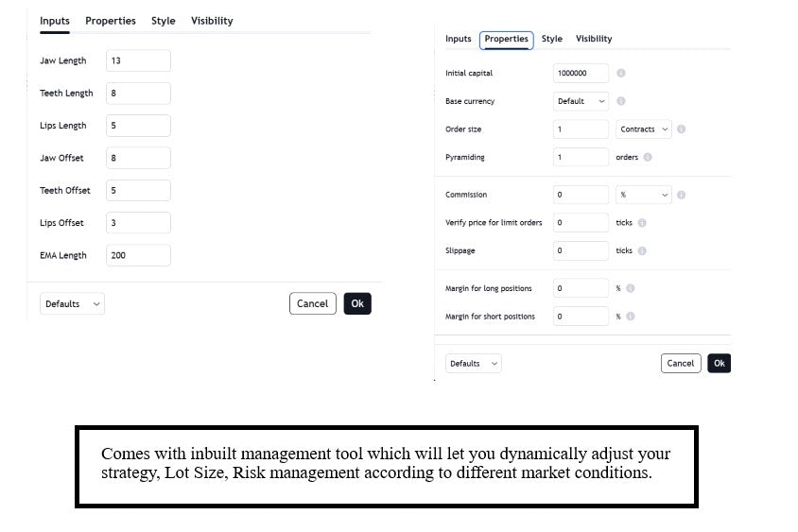Image resolution: width=798 pixels, height=532 pixels.
Task: Click Cancel in the Inputs dialog
Action: 312,303
